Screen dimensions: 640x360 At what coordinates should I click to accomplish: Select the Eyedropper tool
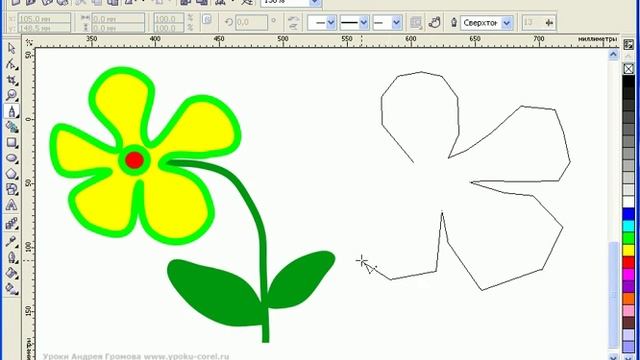click(x=11, y=241)
